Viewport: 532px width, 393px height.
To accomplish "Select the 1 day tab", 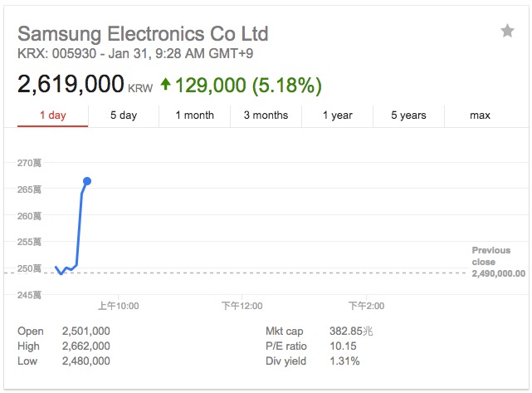I will tap(52, 115).
